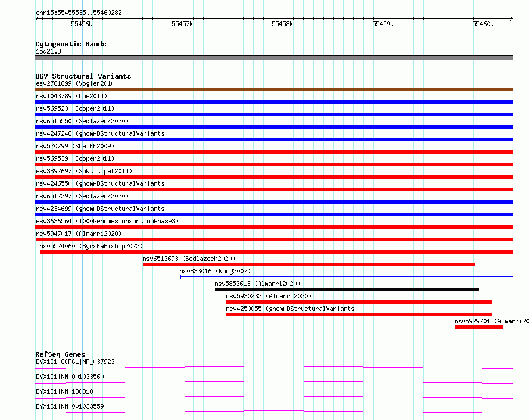Open the RefSeq Genes track heading
530x420 pixels.
(x=60, y=354)
